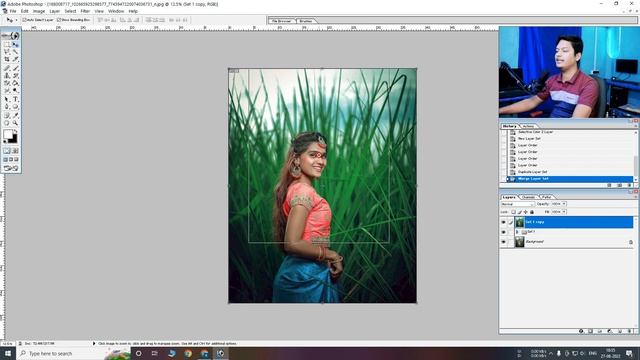
Task: Expand the Set 1 layer group
Action: (x=517, y=232)
